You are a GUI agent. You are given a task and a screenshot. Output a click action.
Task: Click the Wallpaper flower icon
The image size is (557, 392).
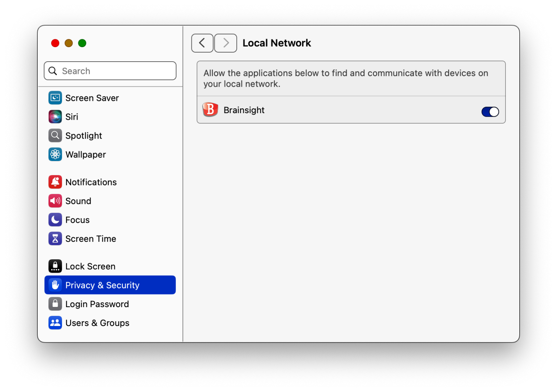(55, 154)
